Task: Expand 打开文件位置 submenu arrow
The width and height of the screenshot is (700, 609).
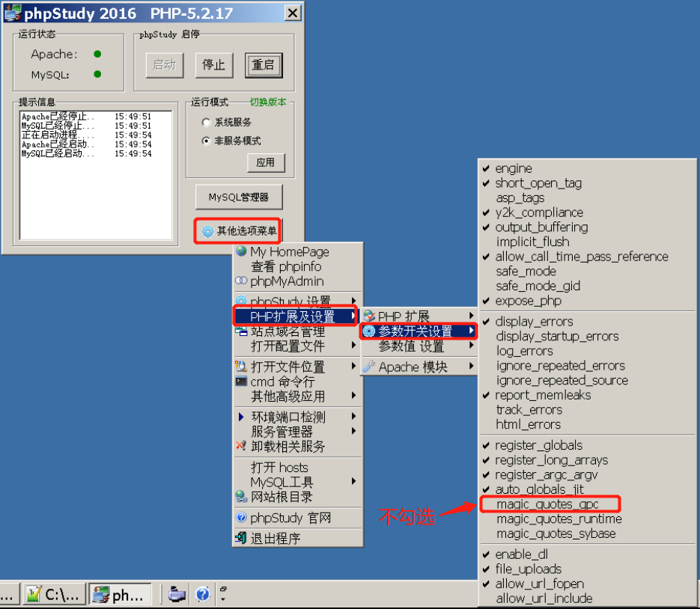Action: point(353,366)
